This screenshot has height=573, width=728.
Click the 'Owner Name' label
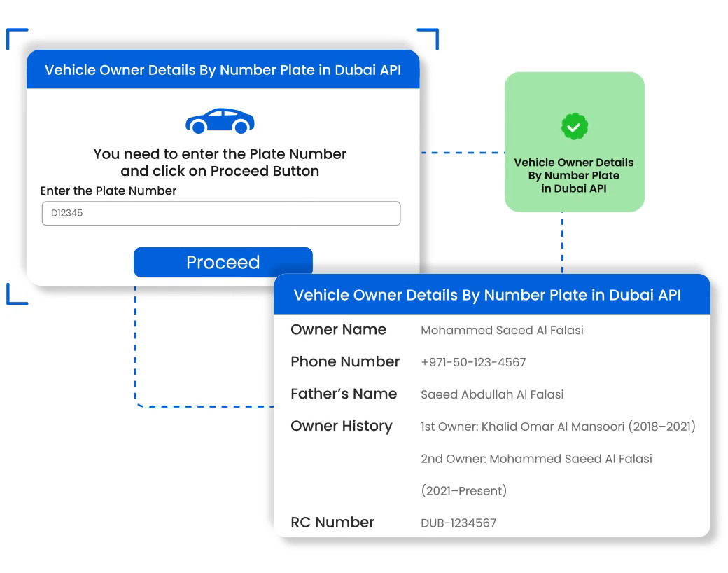pos(339,329)
